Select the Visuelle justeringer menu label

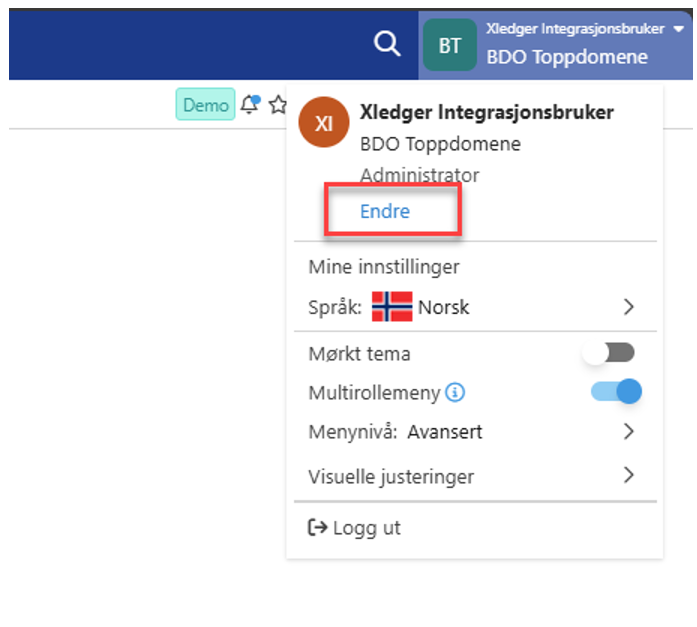[x=391, y=476]
